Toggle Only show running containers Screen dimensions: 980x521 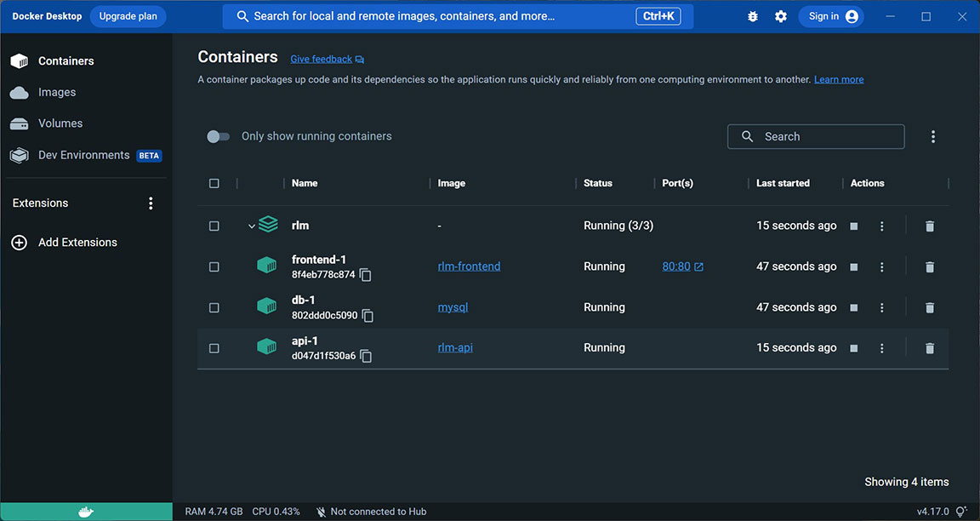(x=218, y=136)
